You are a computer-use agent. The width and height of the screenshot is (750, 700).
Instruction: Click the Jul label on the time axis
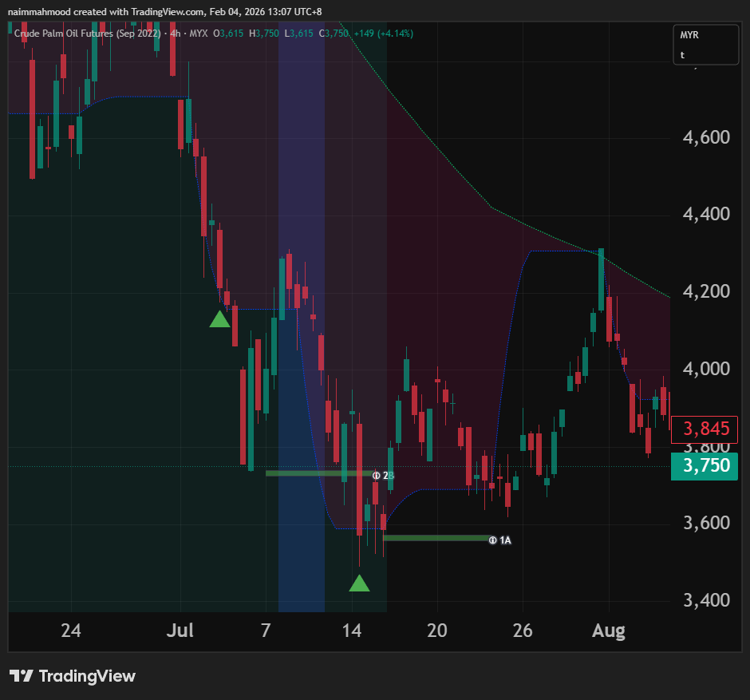[181, 631]
